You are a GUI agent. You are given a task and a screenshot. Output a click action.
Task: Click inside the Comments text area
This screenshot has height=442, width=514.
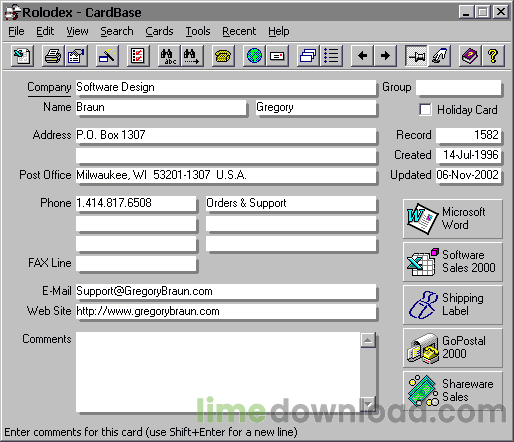click(x=218, y=372)
